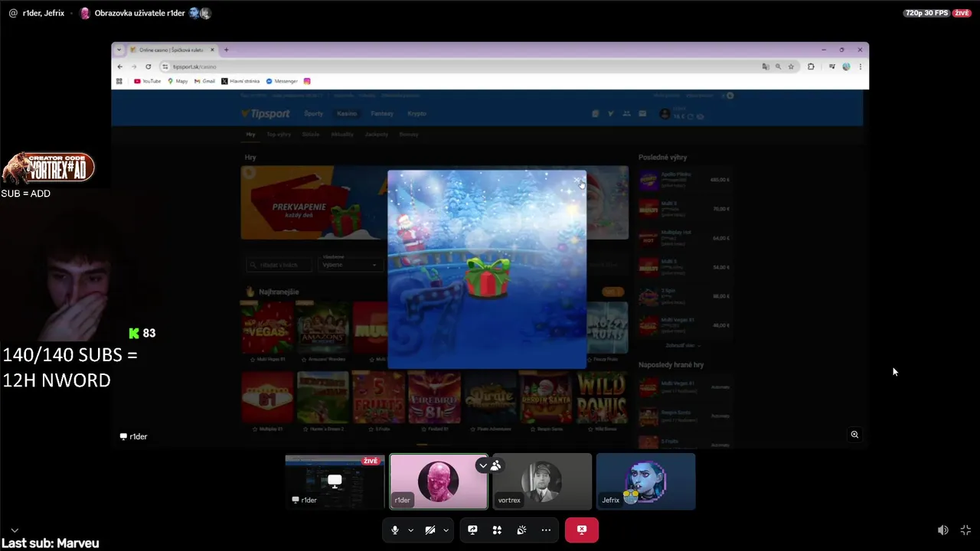Open Tipsport user account avatar icon
The image size is (980, 551).
pyautogui.click(x=665, y=114)
